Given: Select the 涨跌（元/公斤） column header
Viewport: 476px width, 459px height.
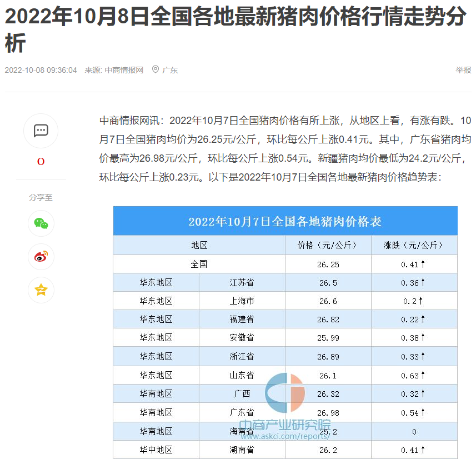Looking at the screenshot, I should [x=414, y=245].
